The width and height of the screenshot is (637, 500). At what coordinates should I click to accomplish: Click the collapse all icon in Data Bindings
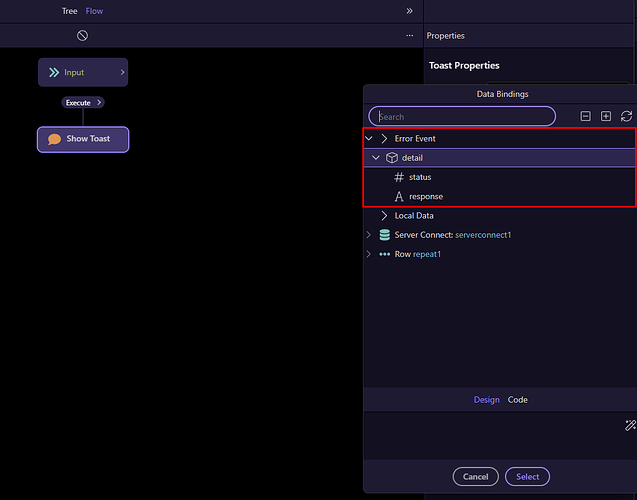pos(585,117)
